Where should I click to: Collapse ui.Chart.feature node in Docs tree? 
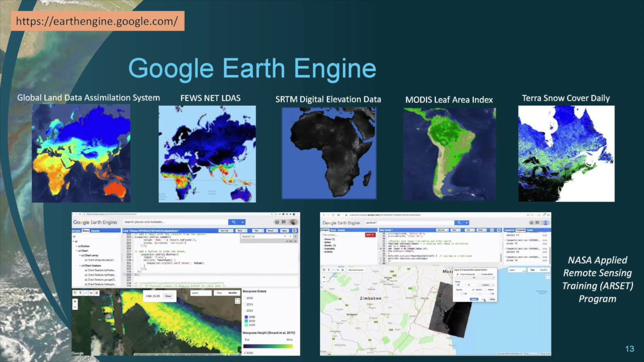(80, 265)
